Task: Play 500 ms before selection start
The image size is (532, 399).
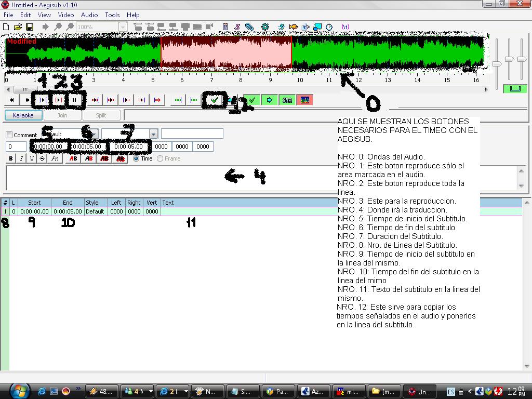Action: tap(96, 100)
